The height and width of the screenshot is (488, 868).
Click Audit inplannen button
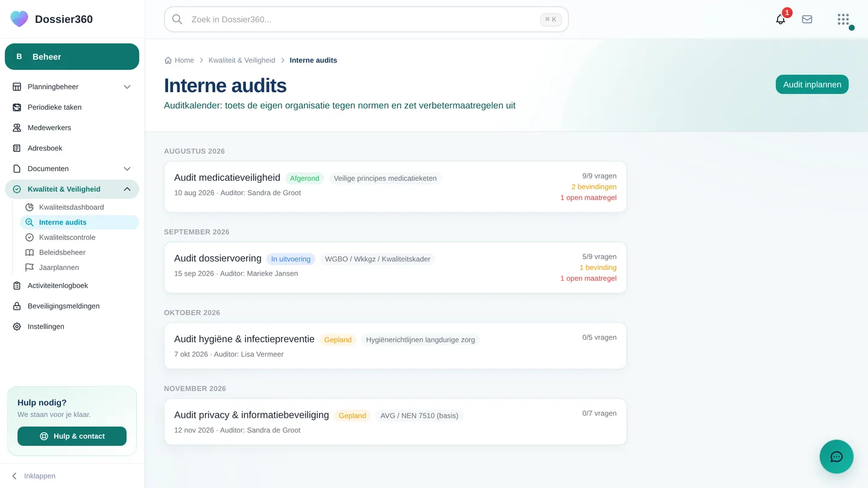pyautogui.click(x=812, y=84)
